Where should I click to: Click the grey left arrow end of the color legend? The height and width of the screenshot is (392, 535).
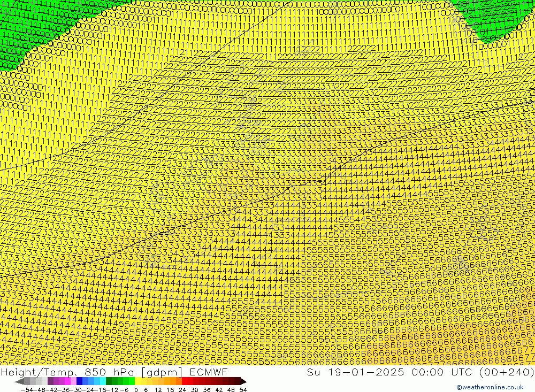(20, 382)
